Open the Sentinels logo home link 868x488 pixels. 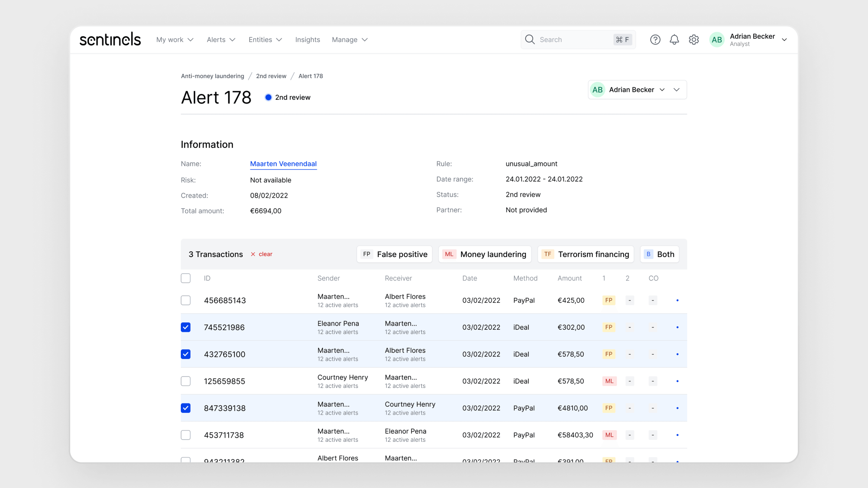pyautogui.click(x=110, y=39)
